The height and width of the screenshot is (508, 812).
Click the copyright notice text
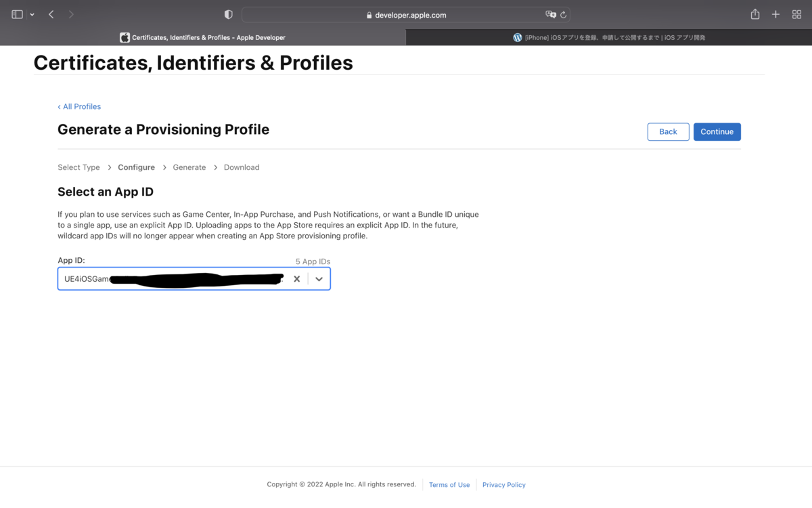point(342,484)
